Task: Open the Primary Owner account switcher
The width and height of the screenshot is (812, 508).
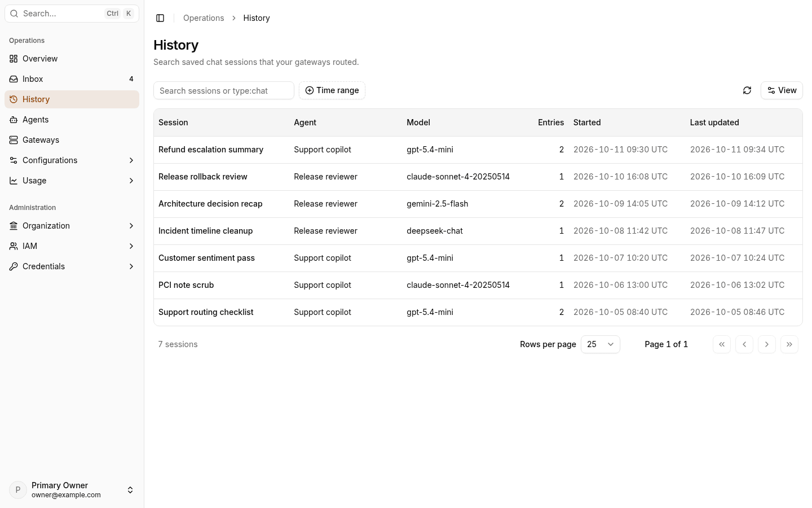Action: click(x=72, y=490)
